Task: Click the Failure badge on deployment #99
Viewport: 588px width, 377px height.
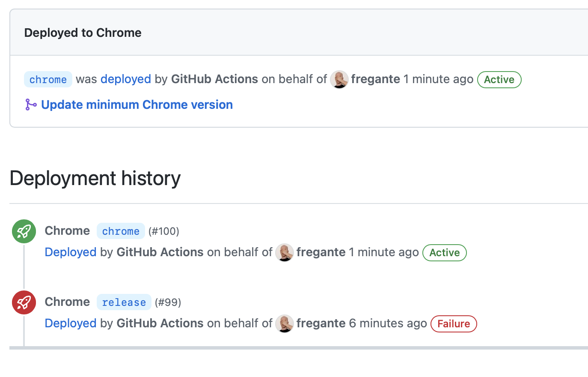Action: (454, 324)
